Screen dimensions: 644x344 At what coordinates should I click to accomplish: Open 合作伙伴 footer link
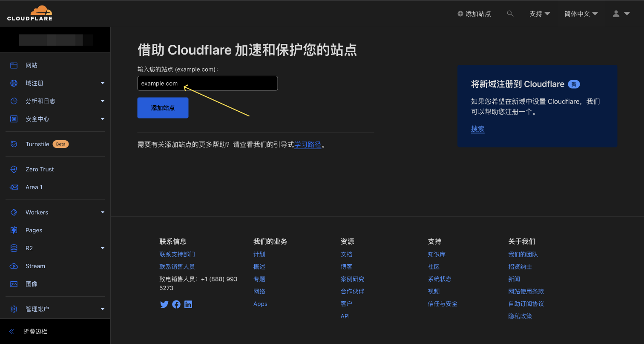[x=353, y=291]
